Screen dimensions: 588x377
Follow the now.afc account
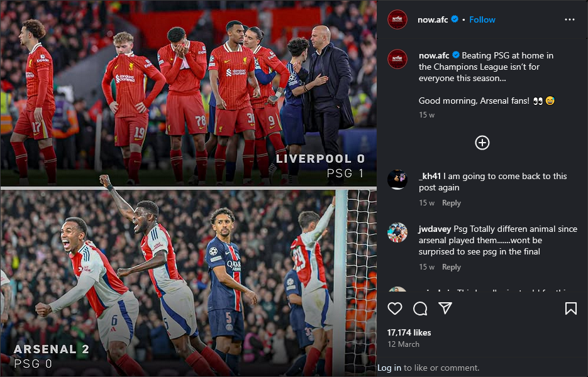[482, 19]
